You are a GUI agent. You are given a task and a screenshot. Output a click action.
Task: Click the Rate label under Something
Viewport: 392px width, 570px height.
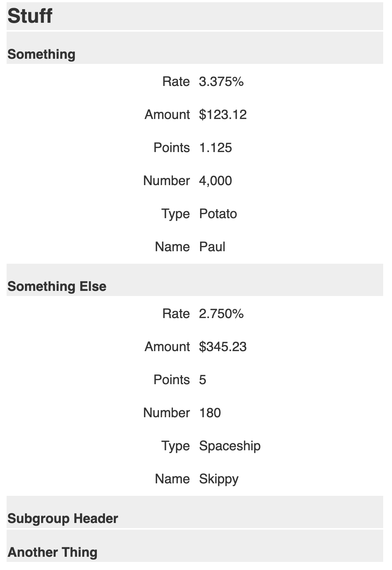176,82
